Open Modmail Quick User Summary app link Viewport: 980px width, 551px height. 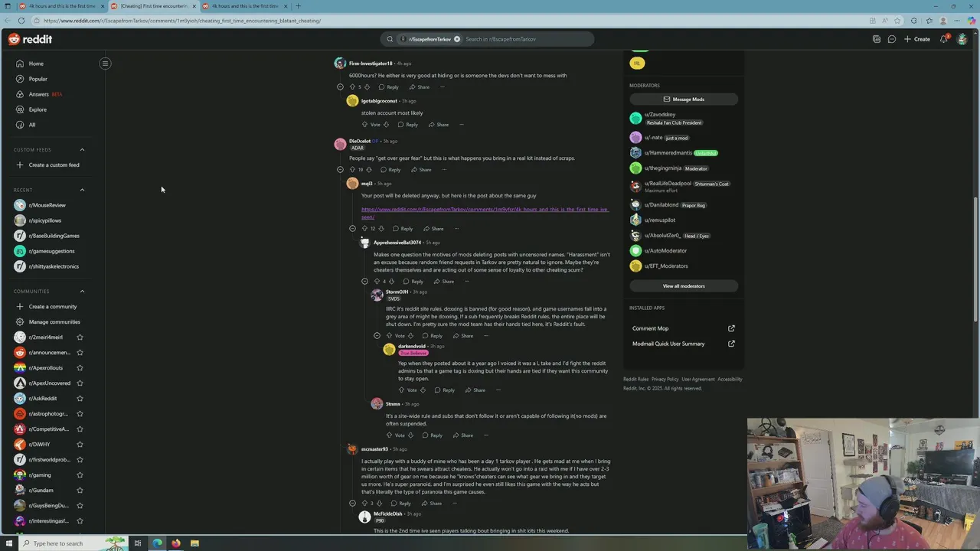tap(683, 344)
